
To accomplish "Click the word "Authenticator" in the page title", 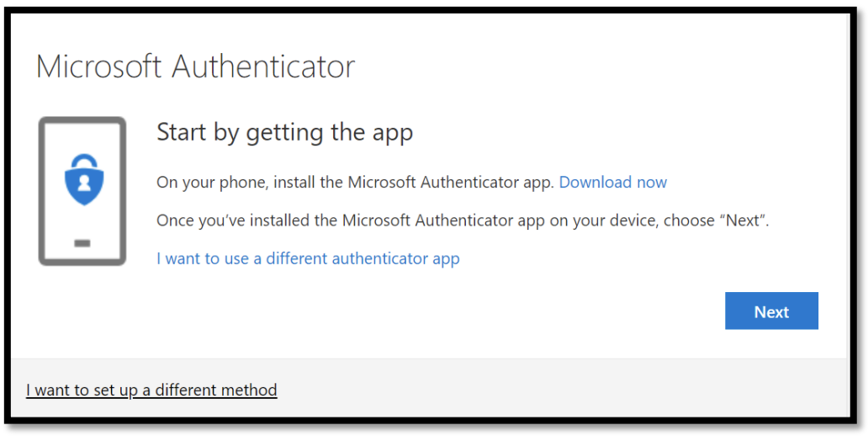I will (x=262, y=66).
